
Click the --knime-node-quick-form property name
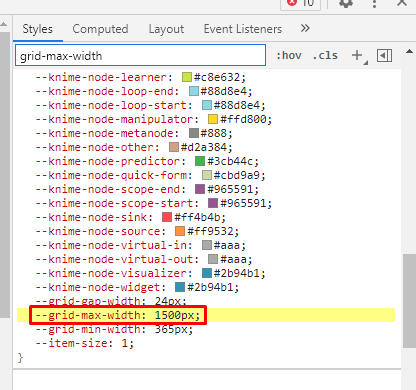pyautogui.click(x=111, y=175)
